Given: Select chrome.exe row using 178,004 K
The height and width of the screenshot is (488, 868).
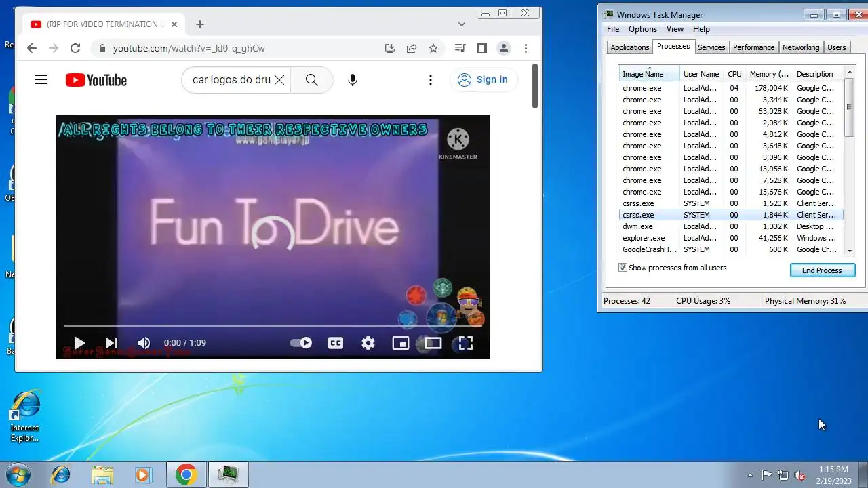Looking at the screenshot, I should (731, 88).
